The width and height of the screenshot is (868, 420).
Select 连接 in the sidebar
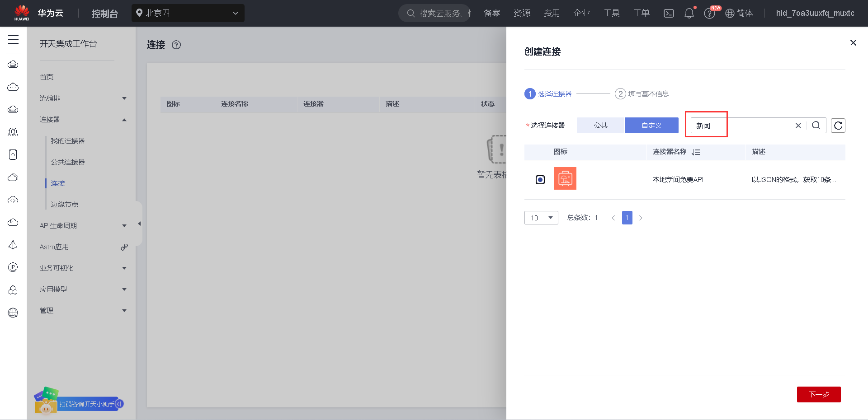tap(58, 183)
